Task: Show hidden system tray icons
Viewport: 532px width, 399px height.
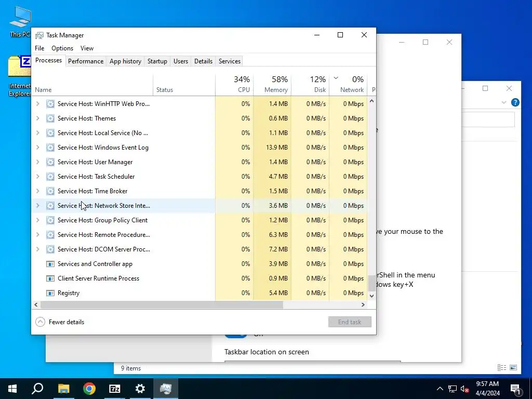Action: (x=440, y=389)
